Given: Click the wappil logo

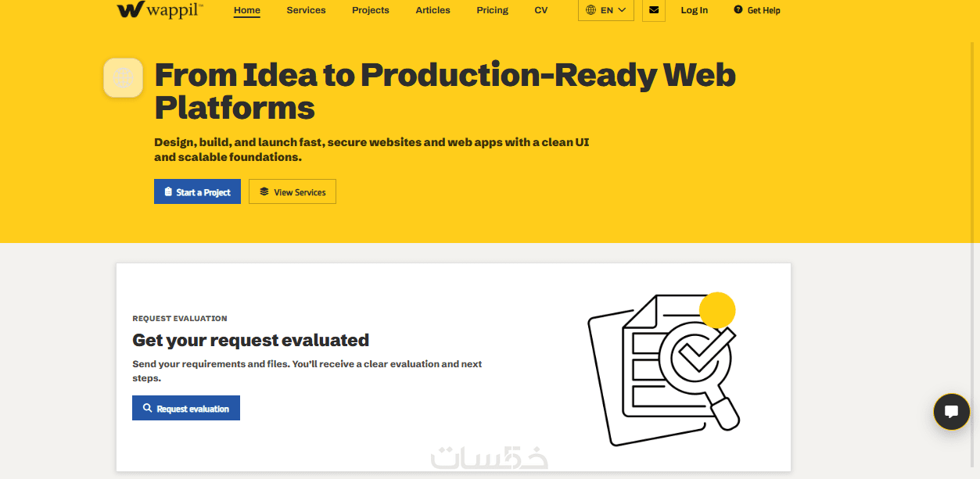Looking at the screenshot, I should [160, 9].
